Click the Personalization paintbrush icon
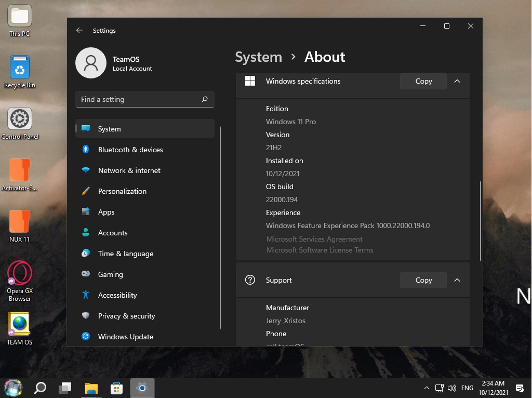Screen dimensions: 532x398 click(x=86, y=191)
